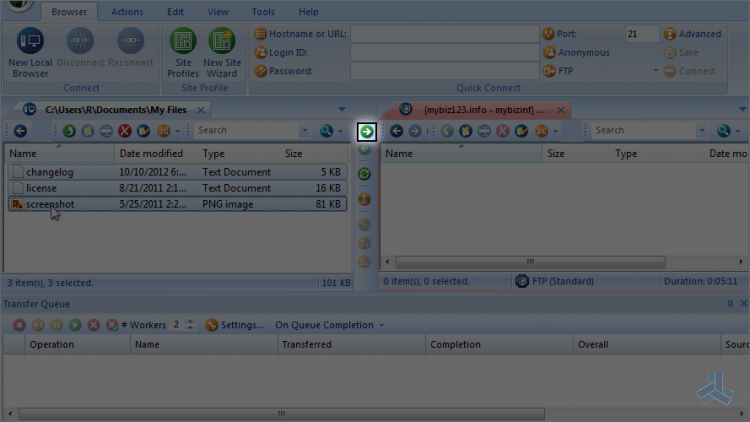Click the green upload arrow between panes
The width and height of the screenshot is (750, 422).
coord(367,132)
